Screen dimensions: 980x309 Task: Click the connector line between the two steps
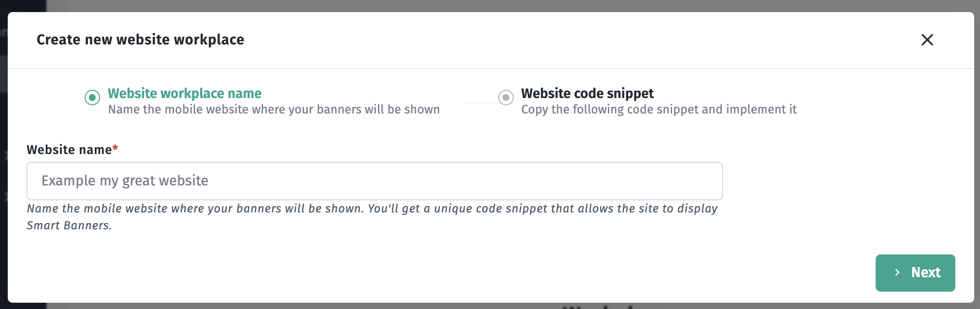click(481, 102)
